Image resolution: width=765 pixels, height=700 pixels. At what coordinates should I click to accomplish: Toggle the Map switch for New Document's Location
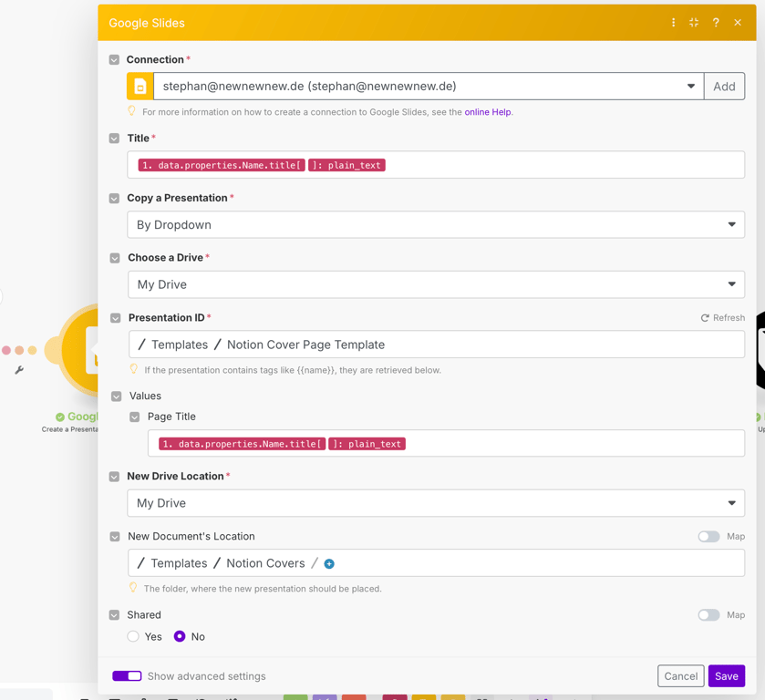tap(708, 537)
